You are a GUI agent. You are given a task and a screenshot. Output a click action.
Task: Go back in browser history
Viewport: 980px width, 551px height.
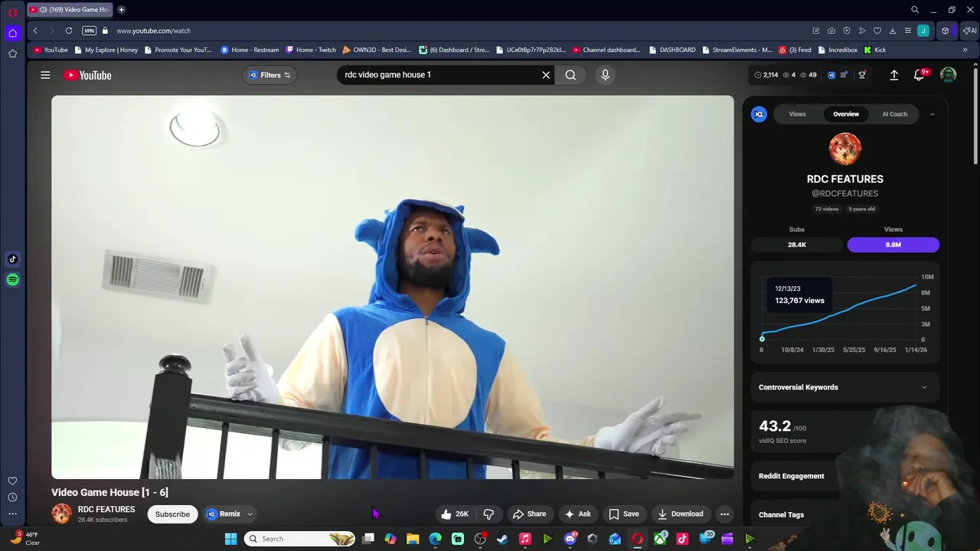pyautogui.click(x=35, y=31)
